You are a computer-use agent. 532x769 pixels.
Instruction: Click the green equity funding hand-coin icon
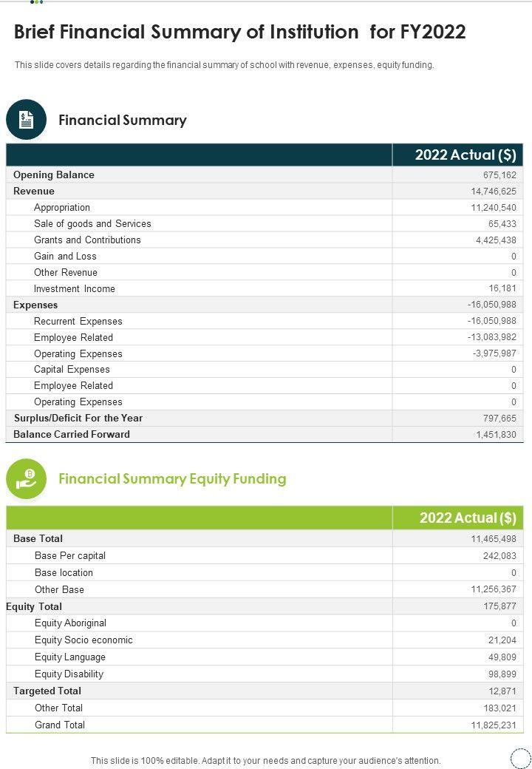[x=26, y=478]
